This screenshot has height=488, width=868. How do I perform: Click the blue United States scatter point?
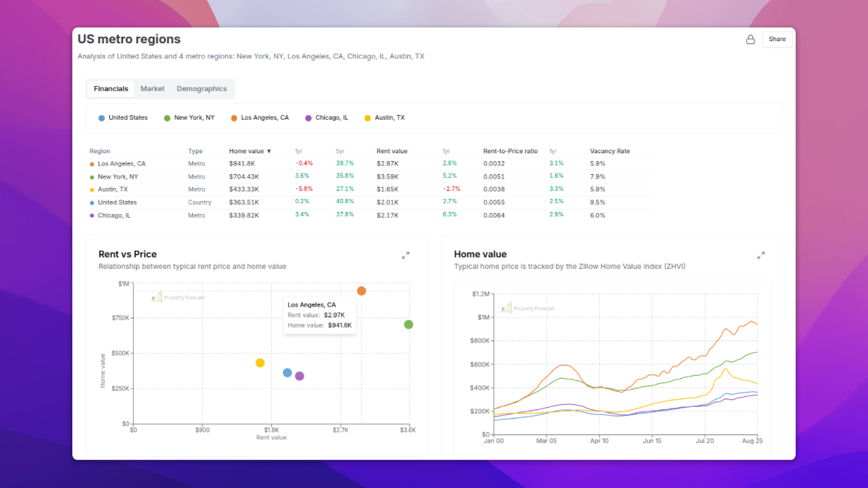287,372
